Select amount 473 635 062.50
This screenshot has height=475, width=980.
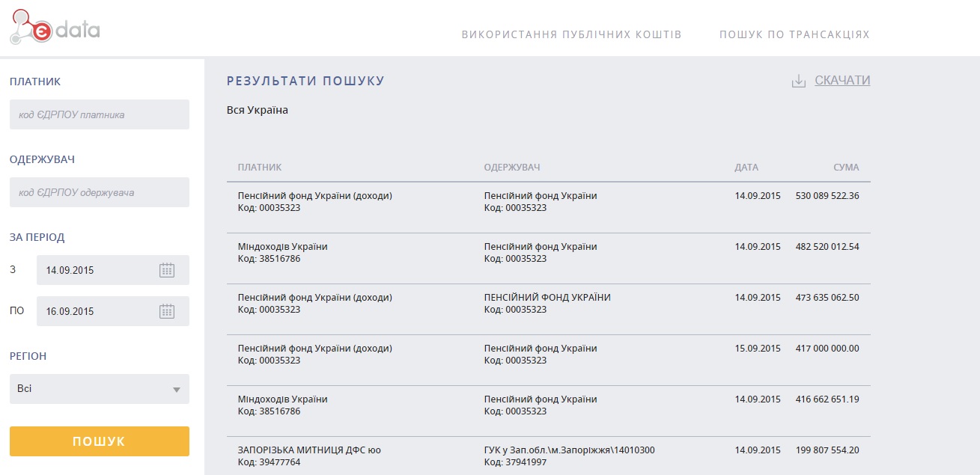(827, 298)
